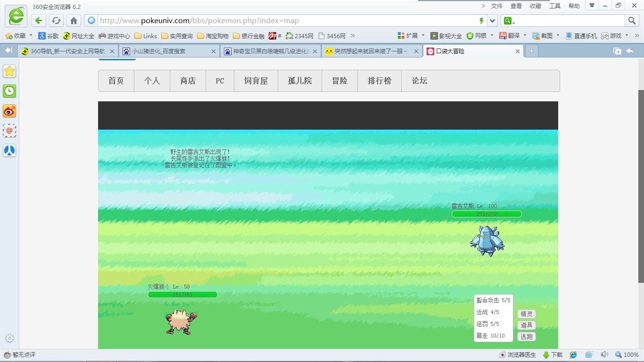
Task: Expand the 扩展 extensions dropdown
Action: tap(423, 35)
